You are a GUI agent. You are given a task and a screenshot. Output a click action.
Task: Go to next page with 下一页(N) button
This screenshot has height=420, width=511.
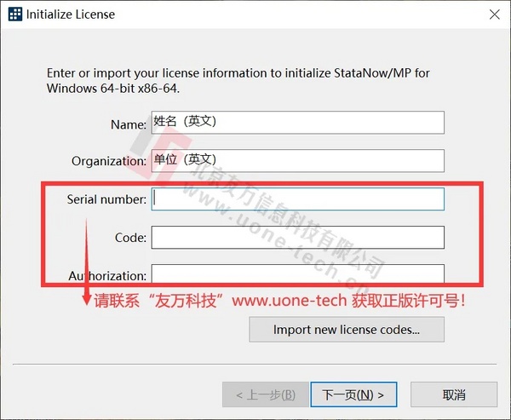click(x=353, y=394)
